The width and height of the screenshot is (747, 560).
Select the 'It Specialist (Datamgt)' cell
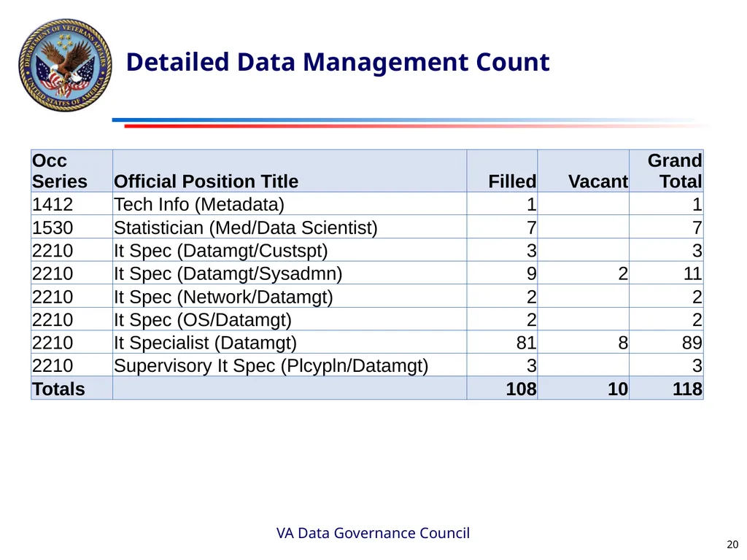coord(290,342)
